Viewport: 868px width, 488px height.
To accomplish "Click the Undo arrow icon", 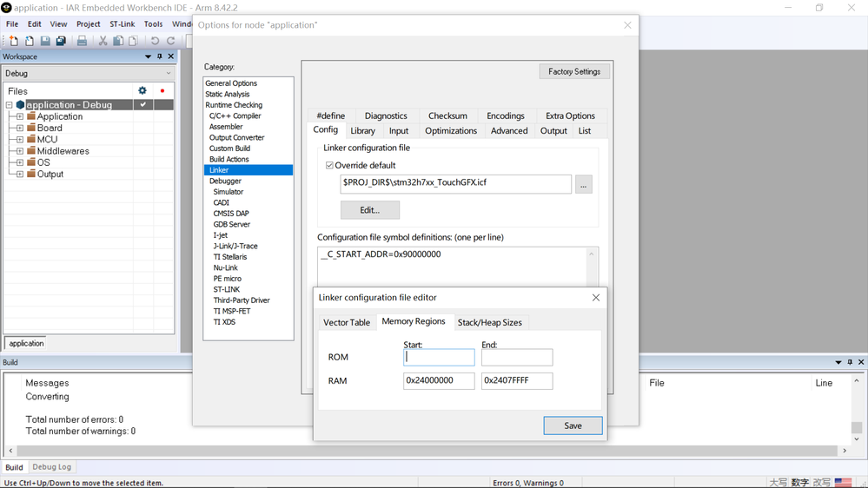I will [x=155, y=41].
